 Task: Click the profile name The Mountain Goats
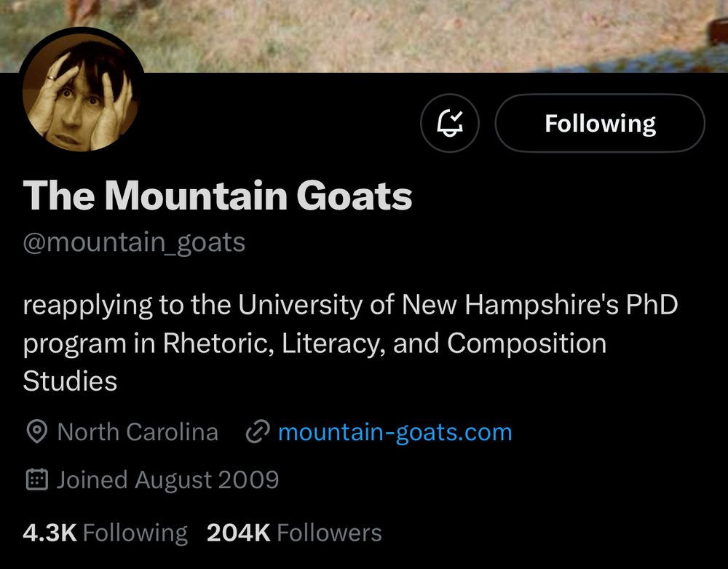point(217,194)
